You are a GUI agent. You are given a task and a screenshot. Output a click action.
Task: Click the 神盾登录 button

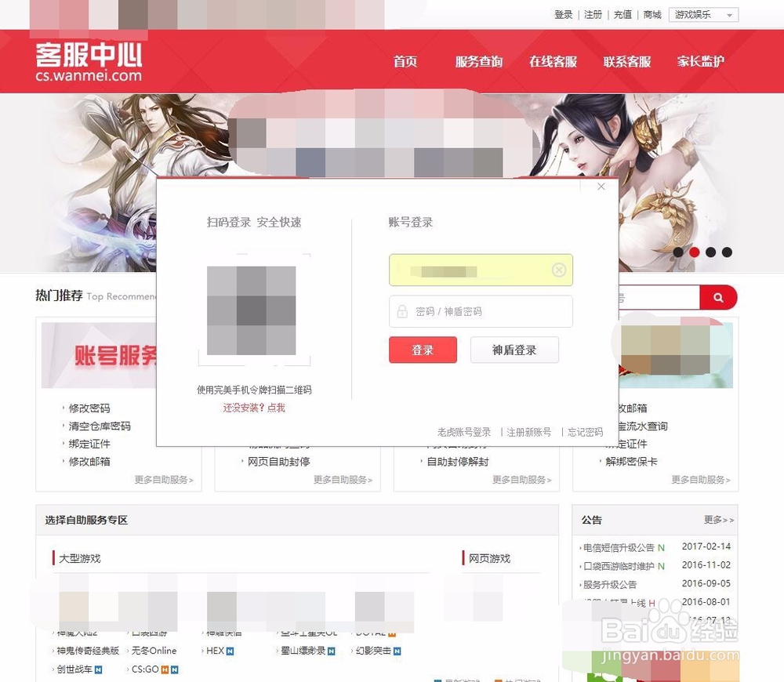pos(514,350)
